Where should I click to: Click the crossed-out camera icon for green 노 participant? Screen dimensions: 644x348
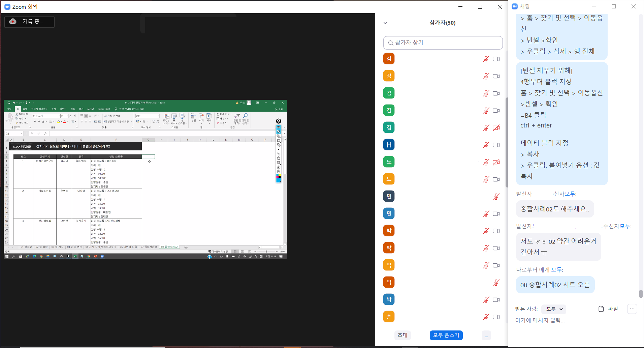coord(496,162)
